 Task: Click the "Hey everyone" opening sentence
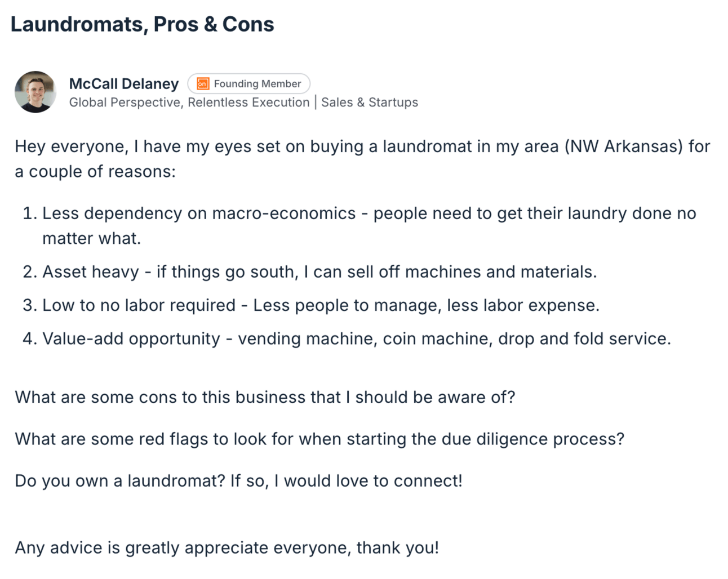(362, 159)
